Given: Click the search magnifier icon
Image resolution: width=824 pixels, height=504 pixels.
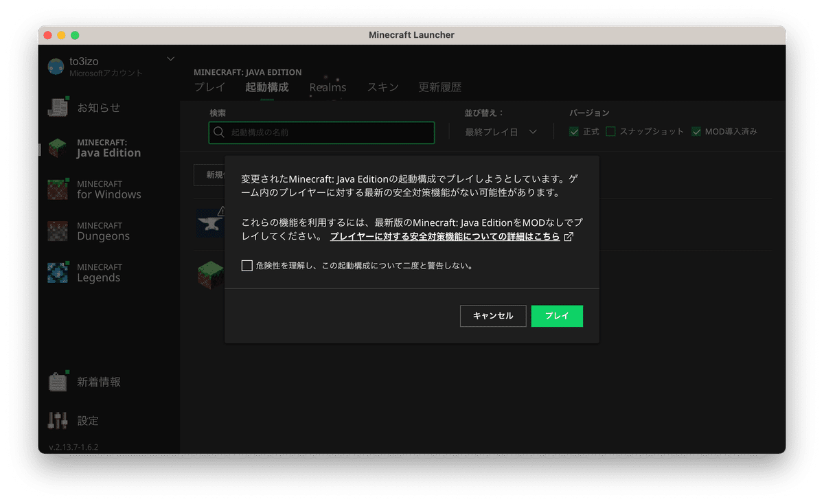Looking at the screenshot, I should pos(219,132).
